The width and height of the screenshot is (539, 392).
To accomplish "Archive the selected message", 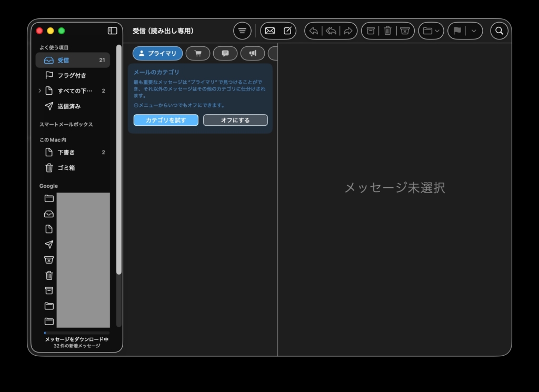I will click(371, 31).
